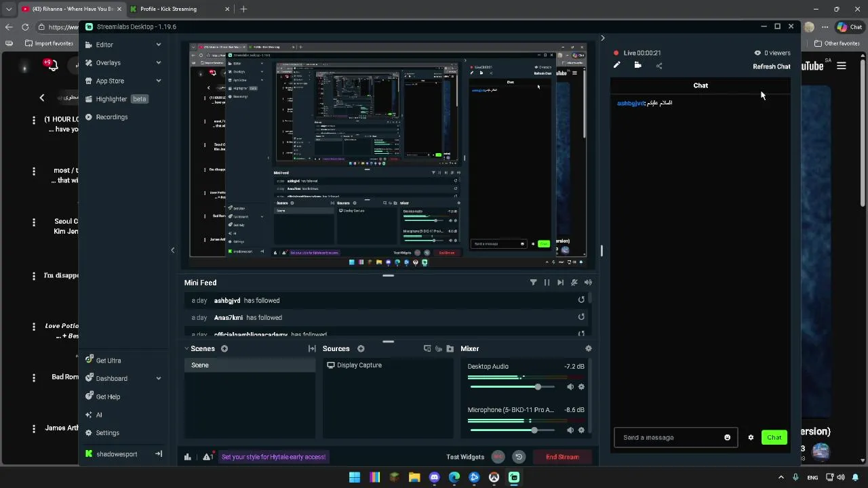Open Desktop Audio settings gear
This screenshot has height=488, width=868.
(581, 387)
